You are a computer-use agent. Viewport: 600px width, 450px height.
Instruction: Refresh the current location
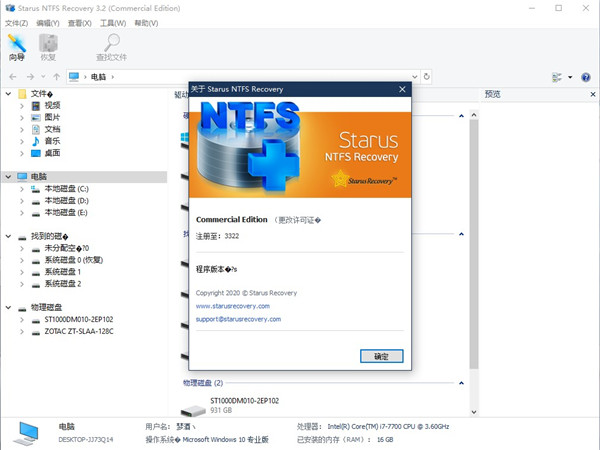427,77
